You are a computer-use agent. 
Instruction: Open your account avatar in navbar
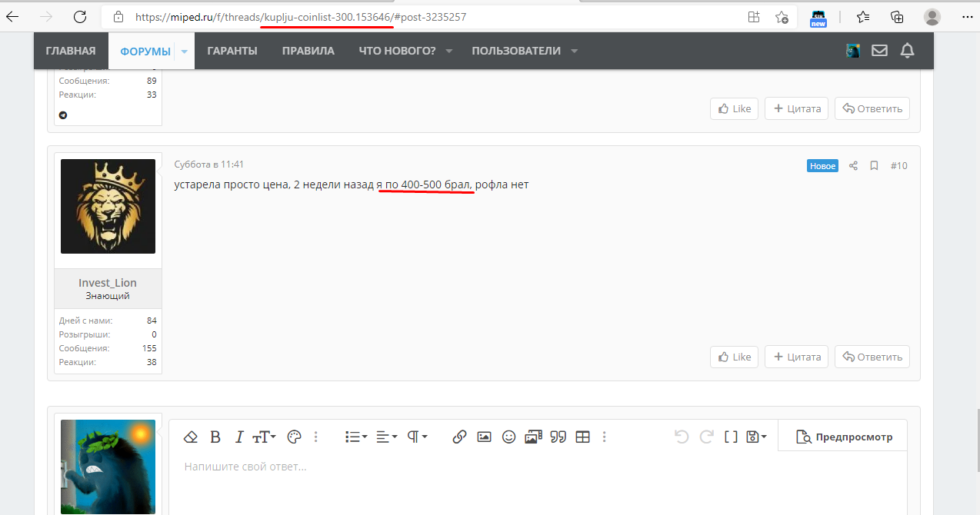[x=852, y=51]
